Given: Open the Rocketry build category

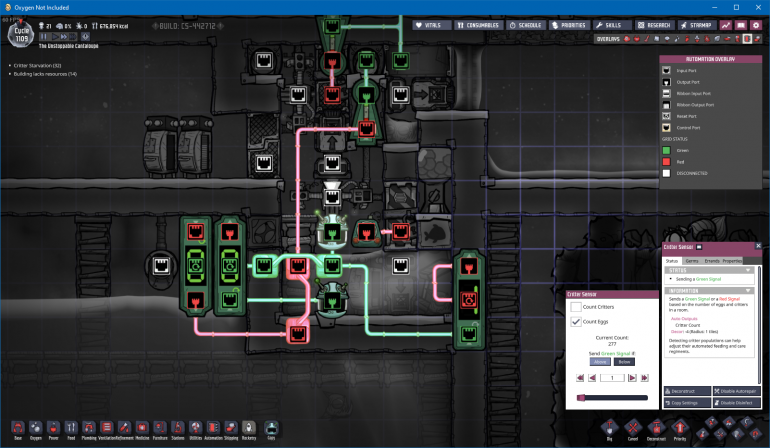Looking at the screenshot, I should [x=249, y=428].
